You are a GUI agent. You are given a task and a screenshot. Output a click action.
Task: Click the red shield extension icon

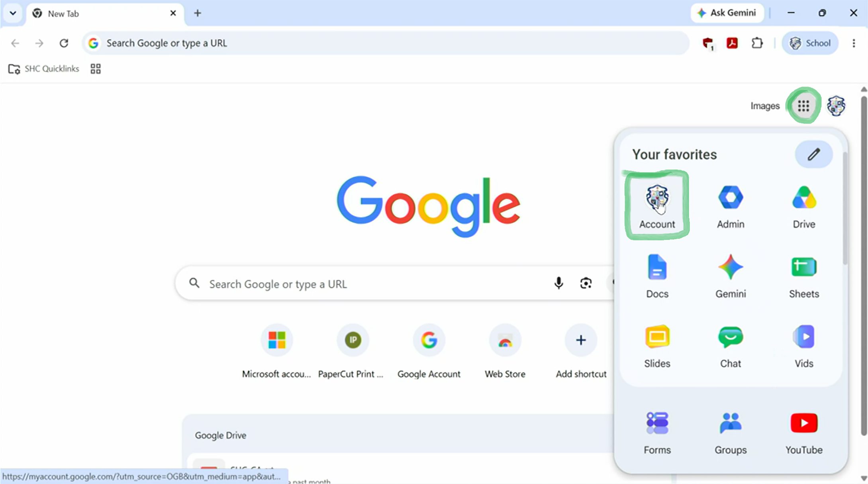[x=707, y=43]
